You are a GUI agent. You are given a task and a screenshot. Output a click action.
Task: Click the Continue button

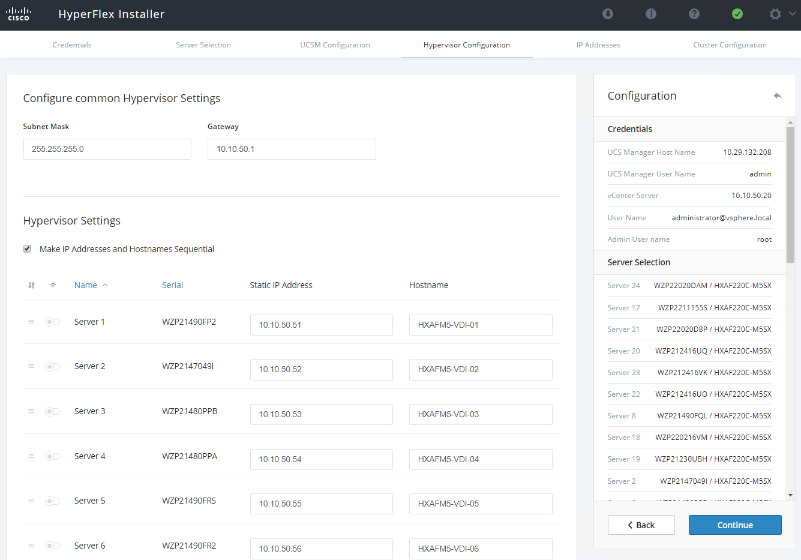point(735,525)
